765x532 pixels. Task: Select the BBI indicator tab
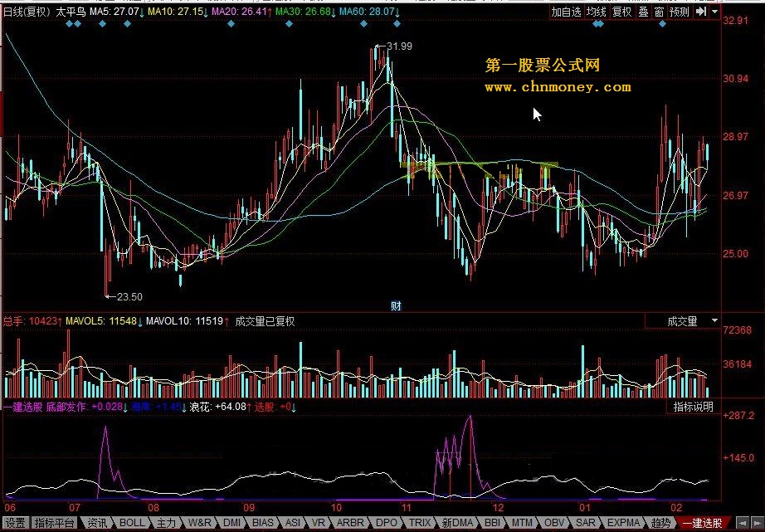click(x=492, y=523)
